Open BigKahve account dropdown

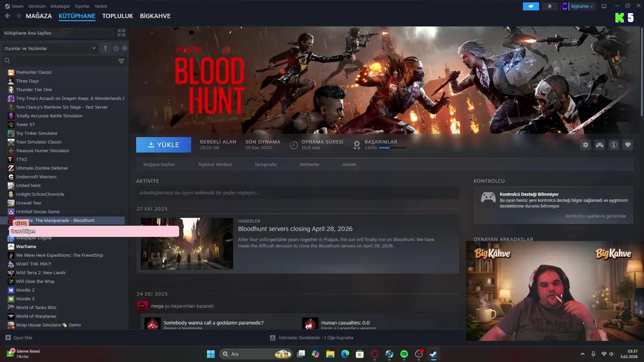coord(578,6)
